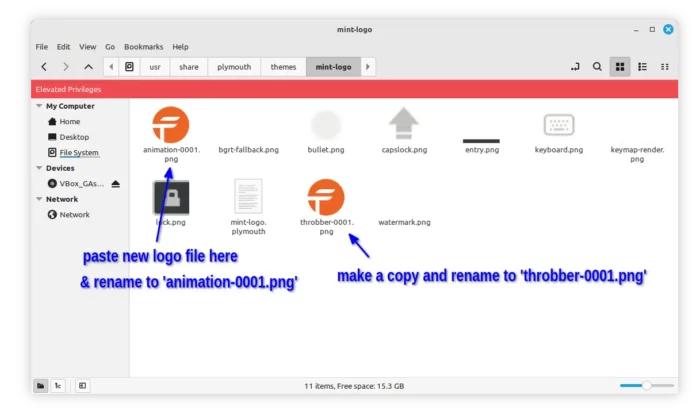Select the throbber-0001.png file icon
This screenshot has width=700, height=414.
pyautogui.click(x=326, y=197)
